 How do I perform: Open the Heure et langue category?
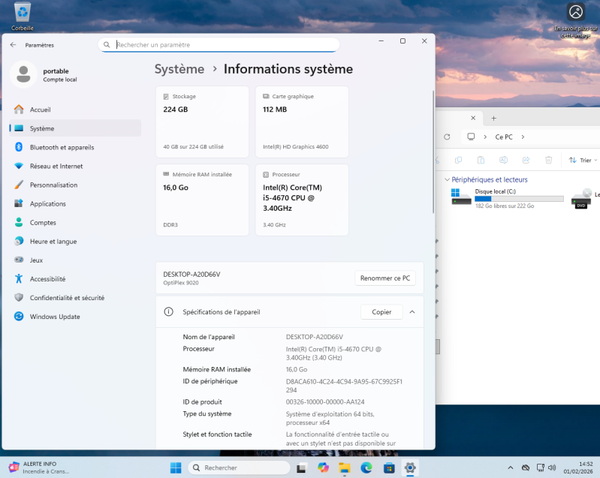tap(53, 241)
